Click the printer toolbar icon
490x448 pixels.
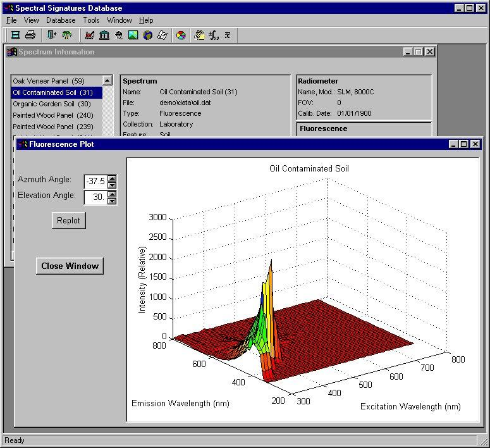click(x=30, y=35)
